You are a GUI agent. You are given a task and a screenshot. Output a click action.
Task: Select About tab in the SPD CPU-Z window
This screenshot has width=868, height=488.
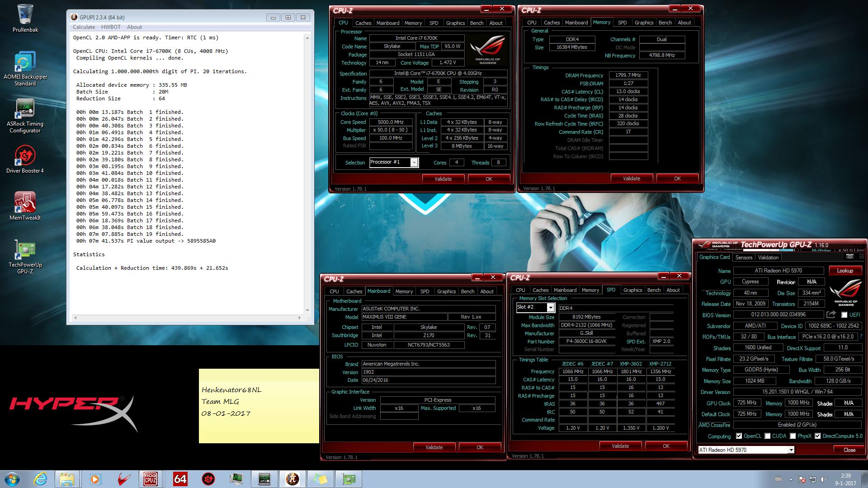[673, 290]
